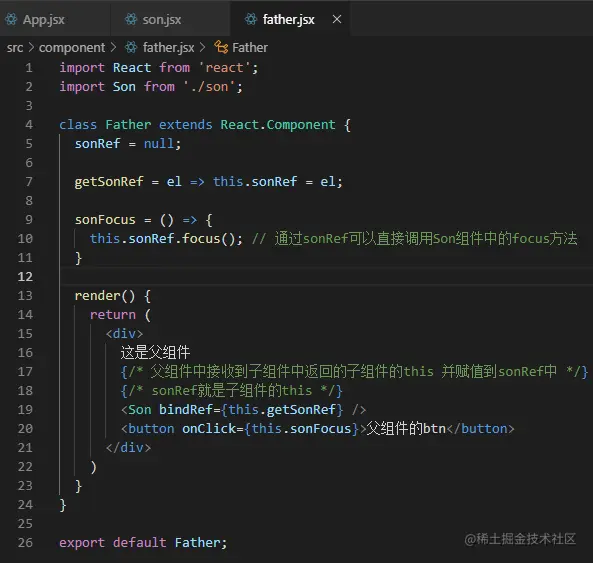Click 'onClick' attribute on line 20
This screenshot has width=593, height=563.
click(x=209, y=429)
